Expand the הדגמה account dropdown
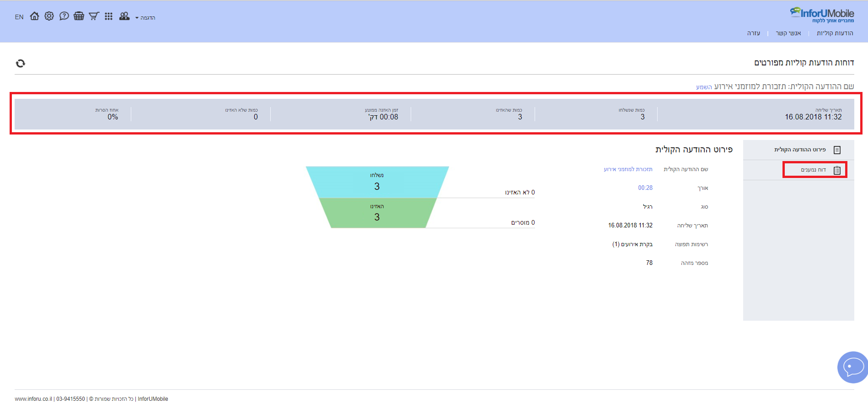868x404 pixels. tap(145, 18)
